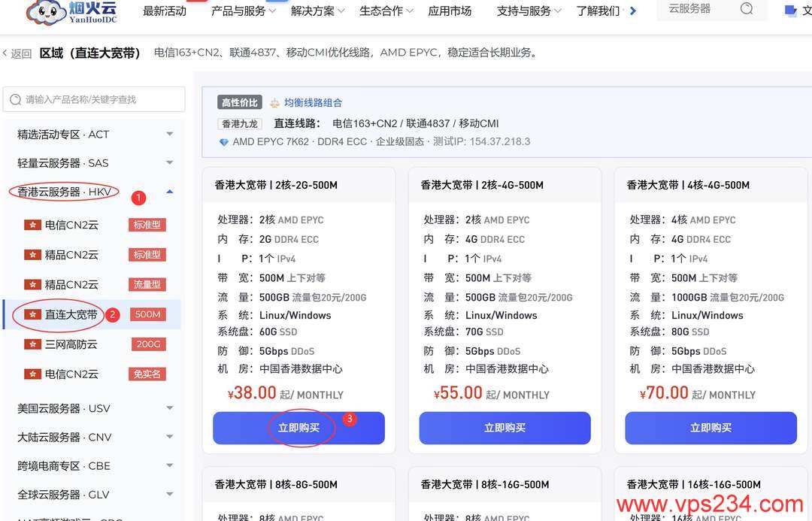Click the diamond icon before AMD EPYC 7K62

tap(224, 142)
